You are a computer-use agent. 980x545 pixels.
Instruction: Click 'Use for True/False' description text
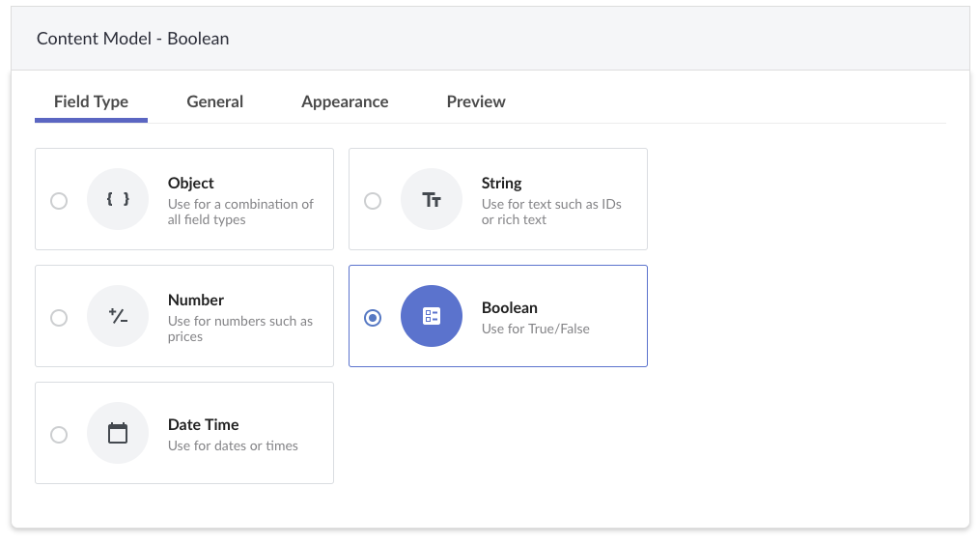(x=536, y=329)
